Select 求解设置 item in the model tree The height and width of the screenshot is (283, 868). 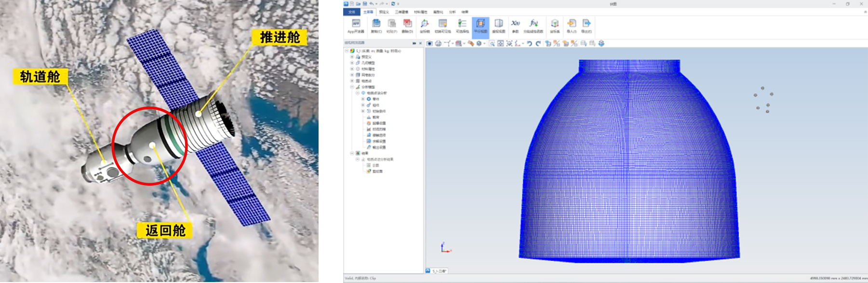tap(379, 141)
